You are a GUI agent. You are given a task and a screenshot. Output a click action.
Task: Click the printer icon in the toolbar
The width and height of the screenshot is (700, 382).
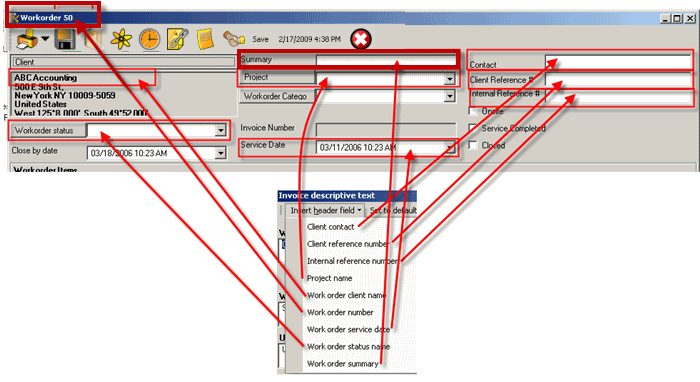pos(26,39)
